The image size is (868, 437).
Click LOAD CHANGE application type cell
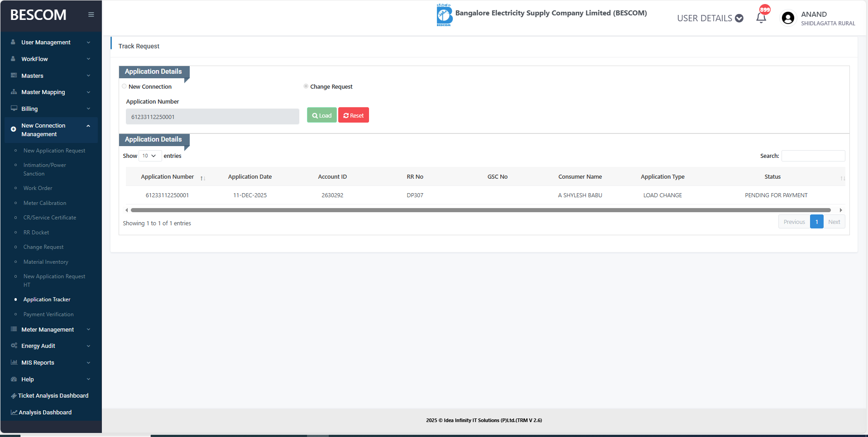point(662,195)
